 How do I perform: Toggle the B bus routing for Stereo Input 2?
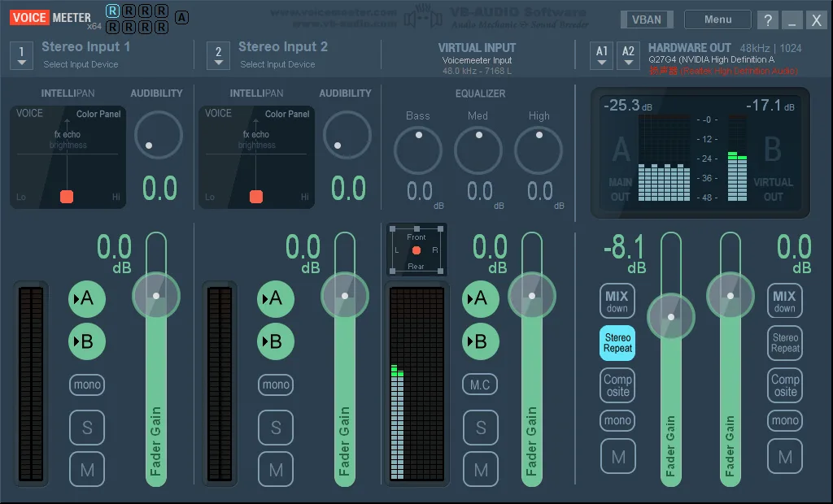tap(276, 341)
